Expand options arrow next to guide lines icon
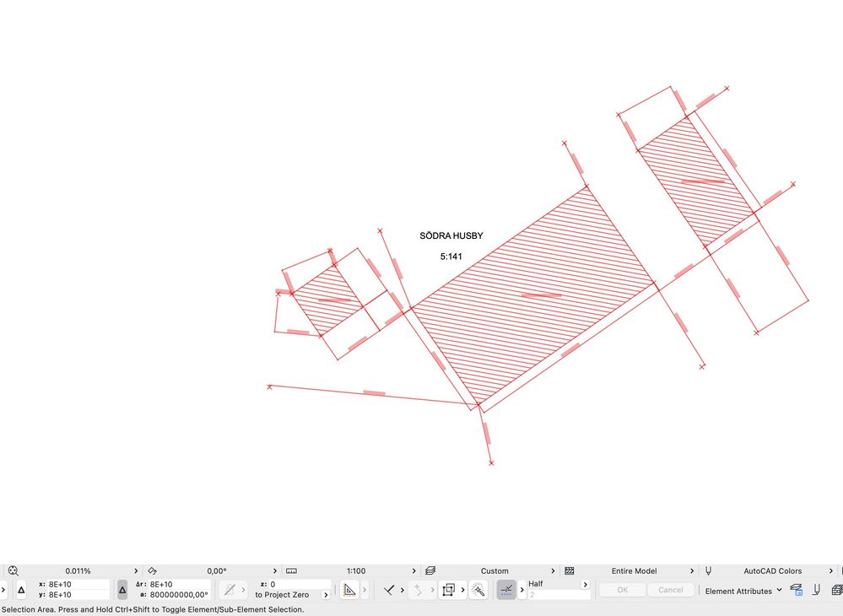843x616 pixels. 365,590
